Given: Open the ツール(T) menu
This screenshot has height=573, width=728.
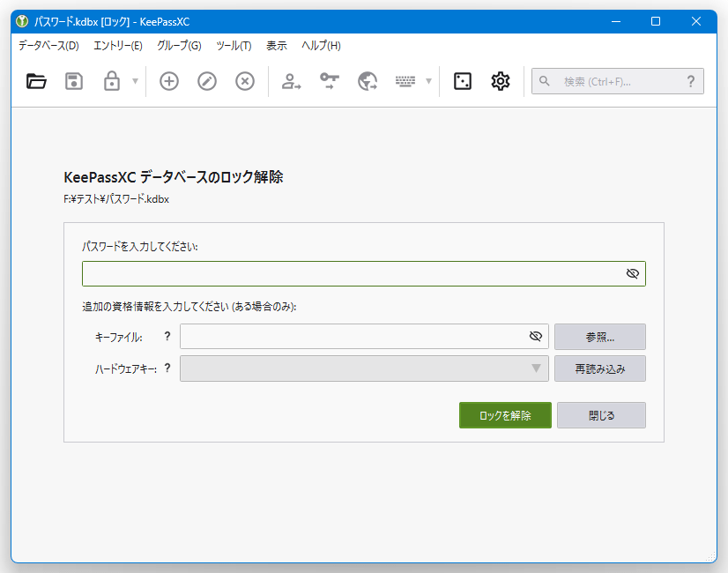Looking at the screenshot, I should [234, 46].
